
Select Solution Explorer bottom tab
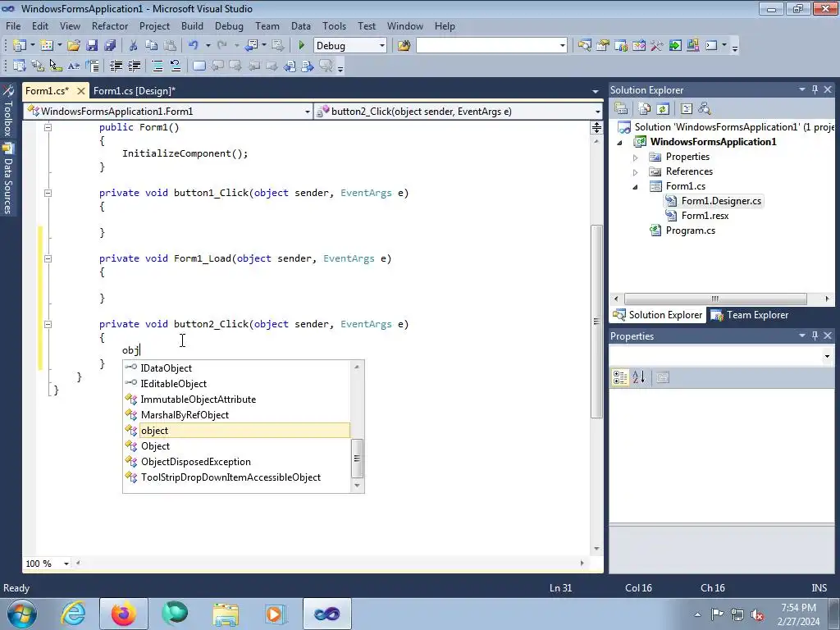click(658, 315)
